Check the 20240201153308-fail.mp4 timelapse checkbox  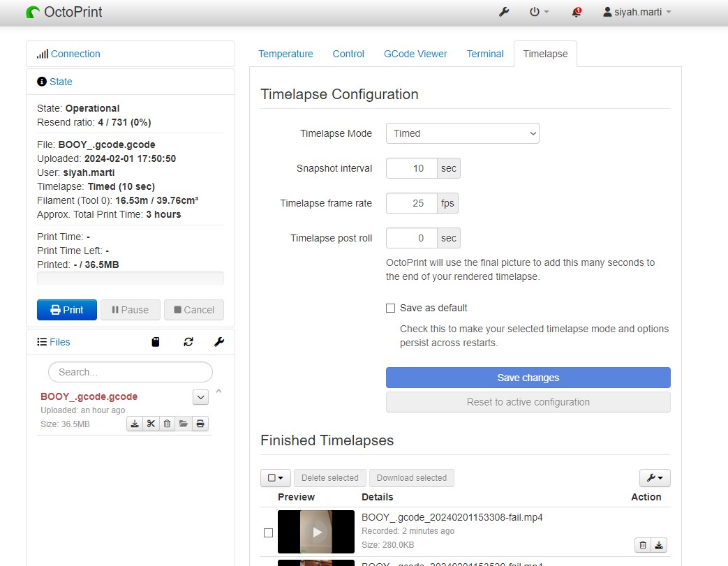point(268,533)
